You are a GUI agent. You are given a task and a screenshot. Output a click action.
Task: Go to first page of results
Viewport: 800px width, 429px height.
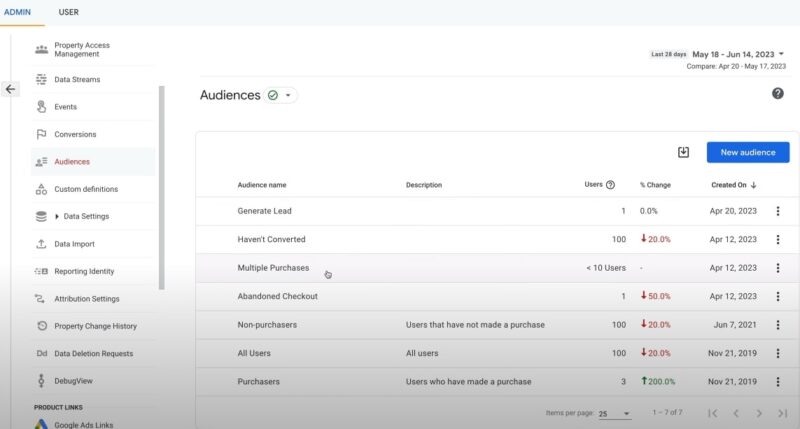coord(713,413)
